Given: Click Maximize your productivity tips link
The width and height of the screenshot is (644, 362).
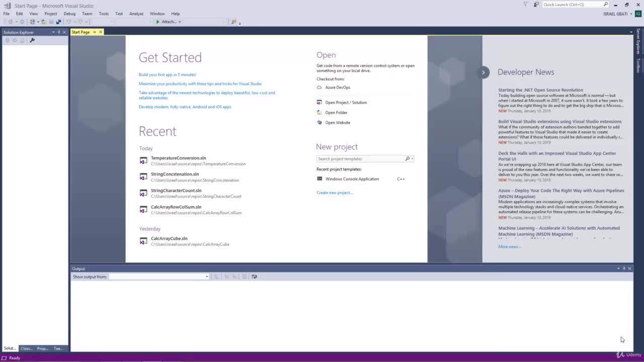Looking at the screenshot, I should 200,84.
